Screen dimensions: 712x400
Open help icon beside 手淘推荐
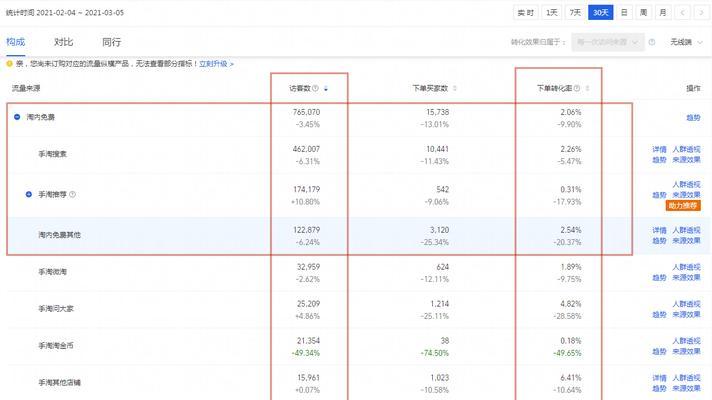[x=72, y=194]
